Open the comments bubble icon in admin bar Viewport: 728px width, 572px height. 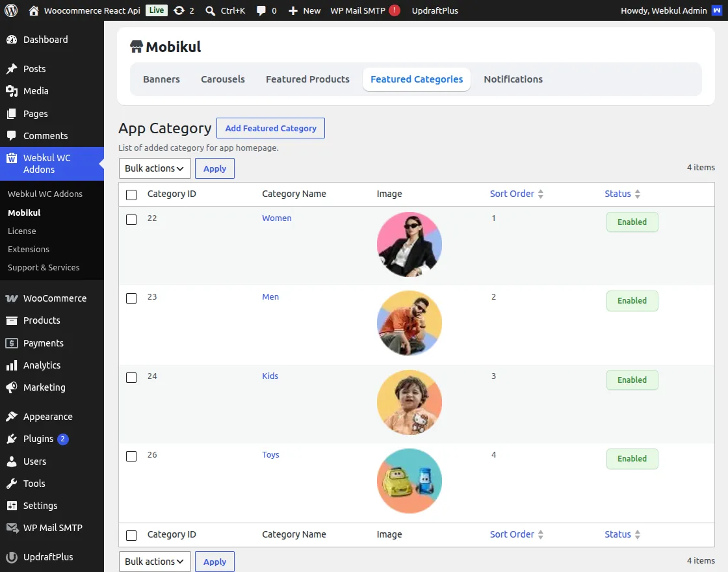click(261, 10)
